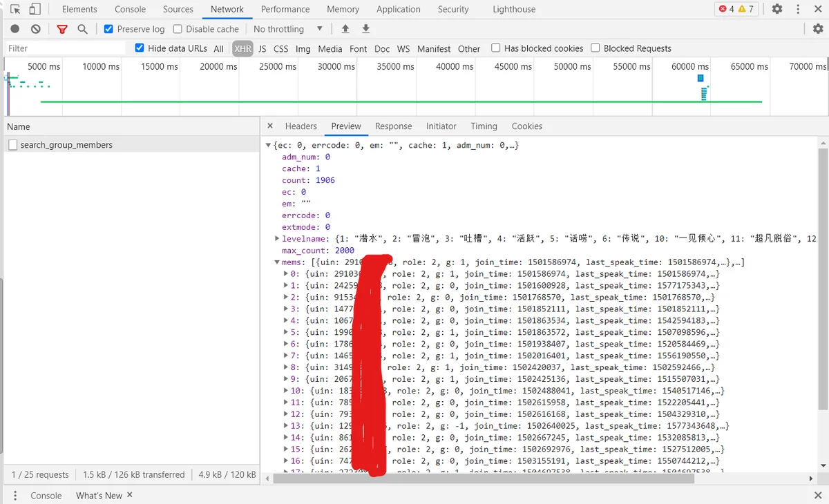
Task: Show the Timing tab of the request
Action: point(484,126)
